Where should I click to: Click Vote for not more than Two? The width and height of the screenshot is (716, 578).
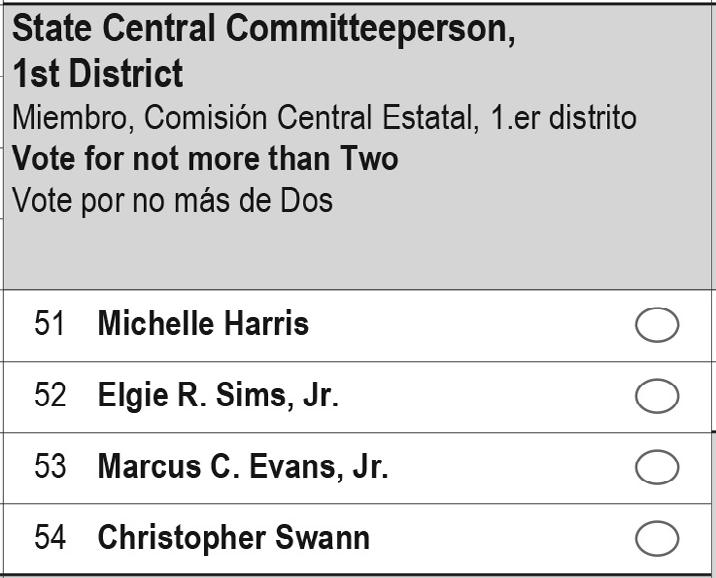point(205,158)
